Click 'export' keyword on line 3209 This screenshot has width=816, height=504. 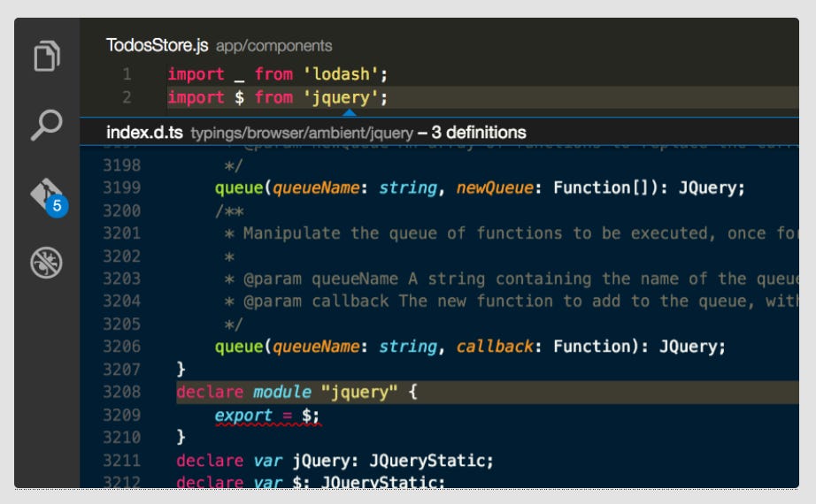(x=243, y=415)
